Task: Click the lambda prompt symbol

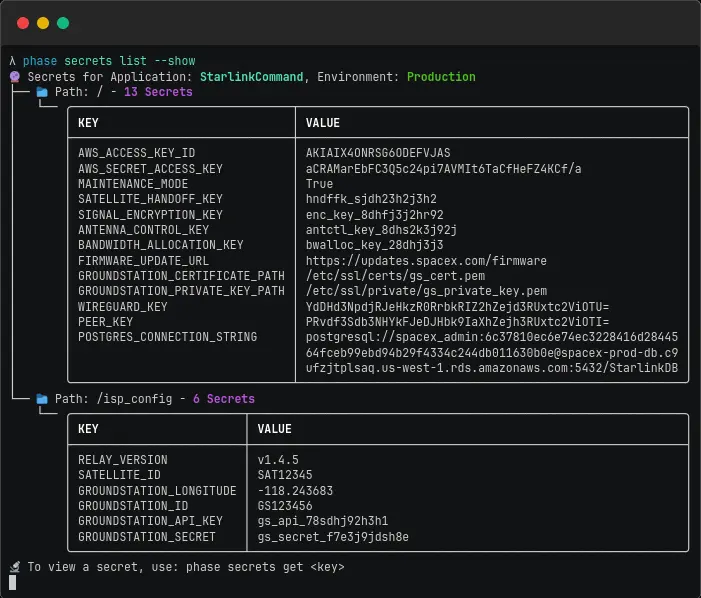Action: [12, 61]
